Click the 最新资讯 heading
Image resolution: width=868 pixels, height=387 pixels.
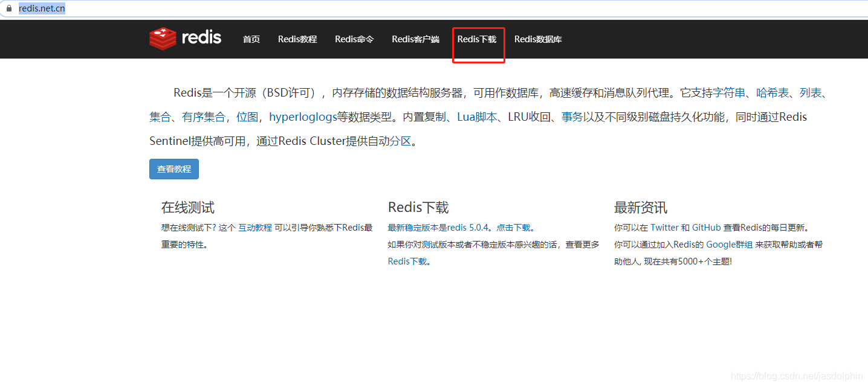pyautogui.click(x=641, y=208)
